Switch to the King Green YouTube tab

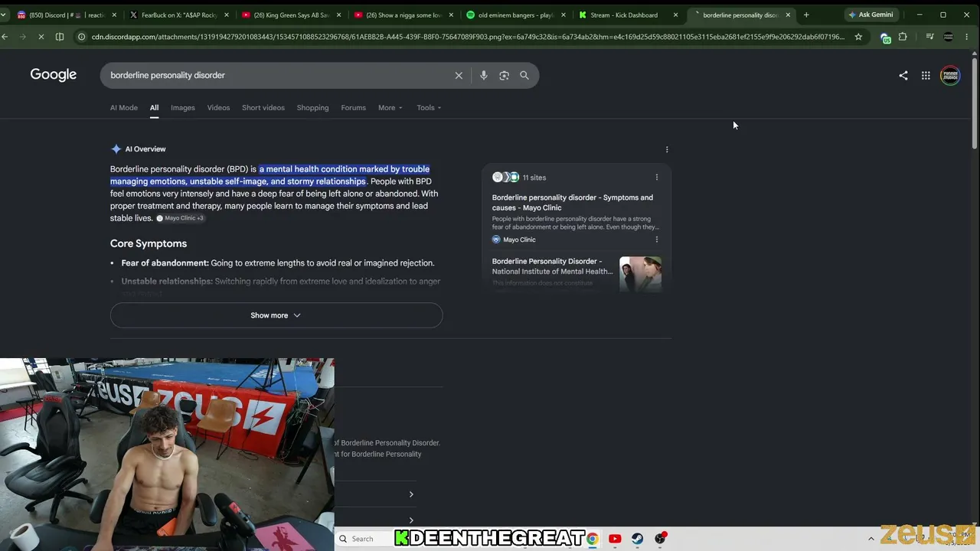289,15
